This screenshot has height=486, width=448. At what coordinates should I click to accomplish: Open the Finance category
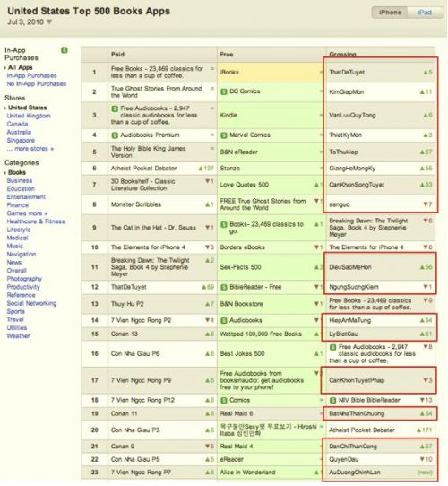(x=18, y=204)
